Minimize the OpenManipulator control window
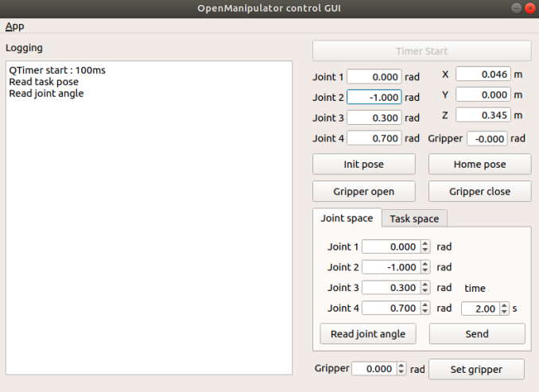The height and width of the screenshot is (392, 539). 516,8
